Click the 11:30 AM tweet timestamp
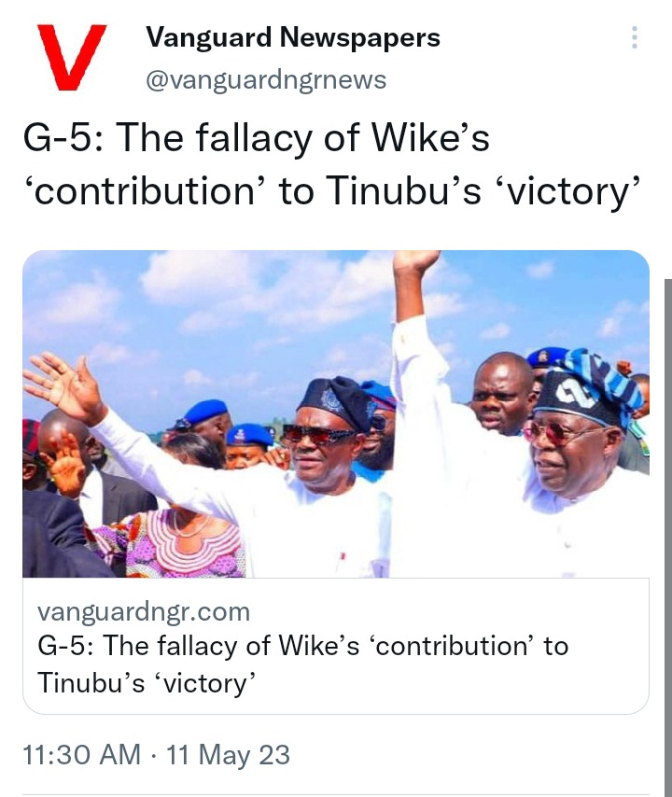 click(82, 754)
